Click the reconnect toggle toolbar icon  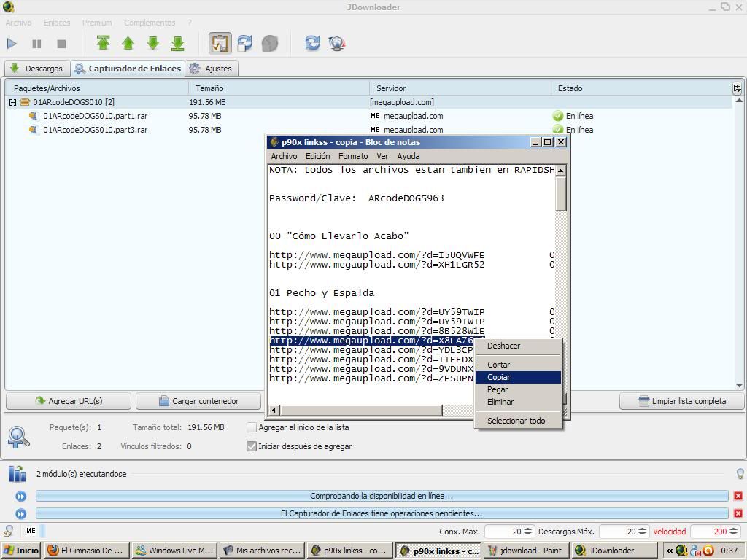click(x=244, y=43)
